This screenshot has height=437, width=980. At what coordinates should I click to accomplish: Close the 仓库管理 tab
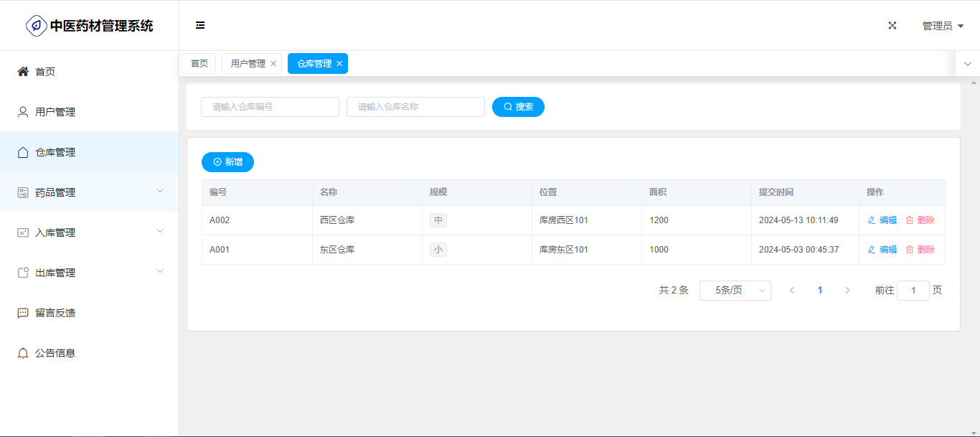tap(339, 64)
